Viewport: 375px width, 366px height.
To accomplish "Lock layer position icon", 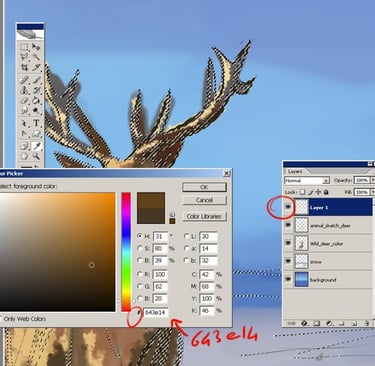I will tap(318, 192).
